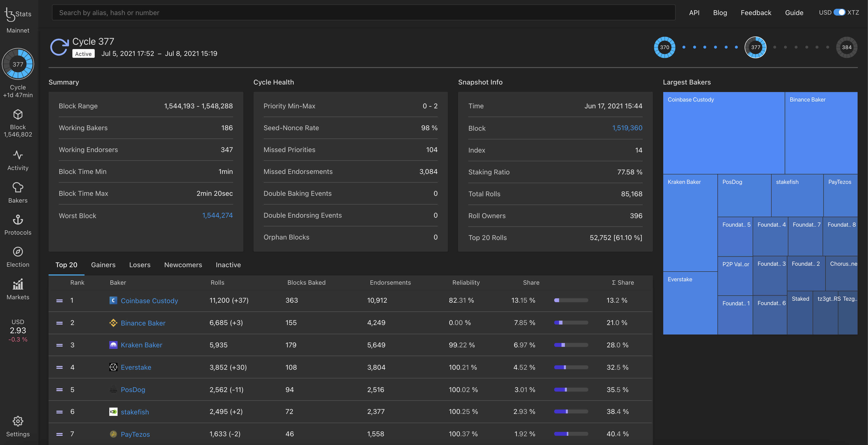The image size is (868, 445).
Task: Open Markets chart icon
Action: [18, 284]
